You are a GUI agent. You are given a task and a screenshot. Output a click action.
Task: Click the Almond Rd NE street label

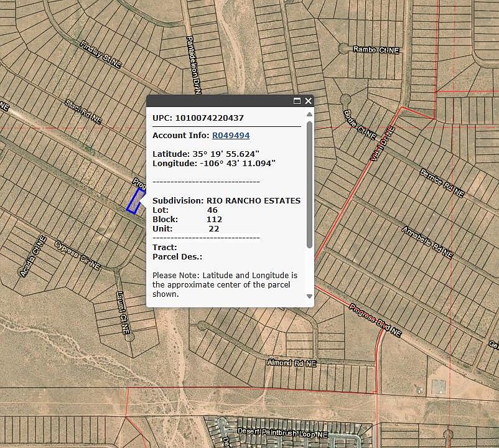292,362
